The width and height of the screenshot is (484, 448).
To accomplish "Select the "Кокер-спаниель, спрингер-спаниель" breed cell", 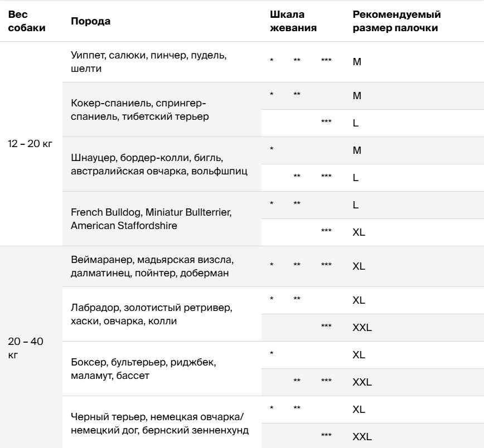I will pos(139,110).
